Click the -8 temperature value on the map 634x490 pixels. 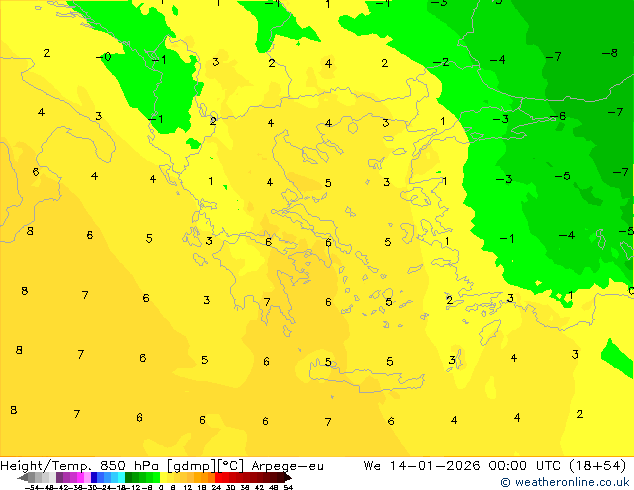tap(609, 53)
